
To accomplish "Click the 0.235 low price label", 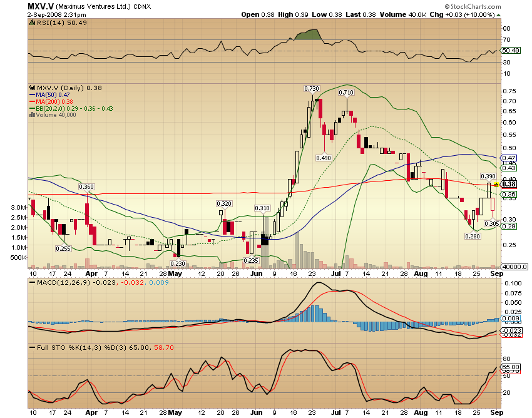I will pyautogui.click(x=251, y=260).
